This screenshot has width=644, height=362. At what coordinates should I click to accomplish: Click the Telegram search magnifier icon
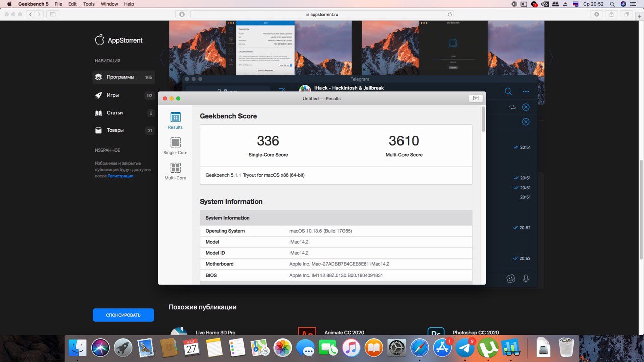point(508,91)
